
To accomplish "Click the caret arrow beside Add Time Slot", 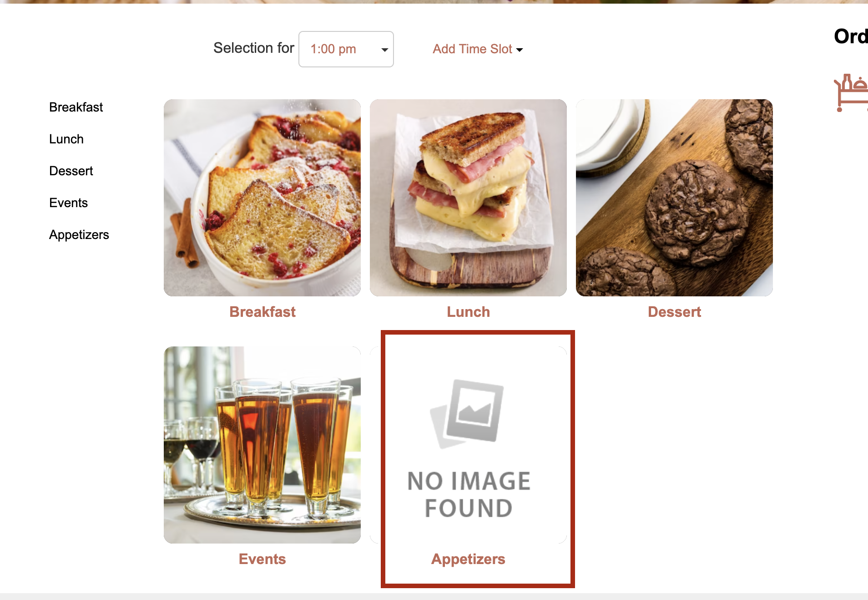I will (x=520, y=50).
